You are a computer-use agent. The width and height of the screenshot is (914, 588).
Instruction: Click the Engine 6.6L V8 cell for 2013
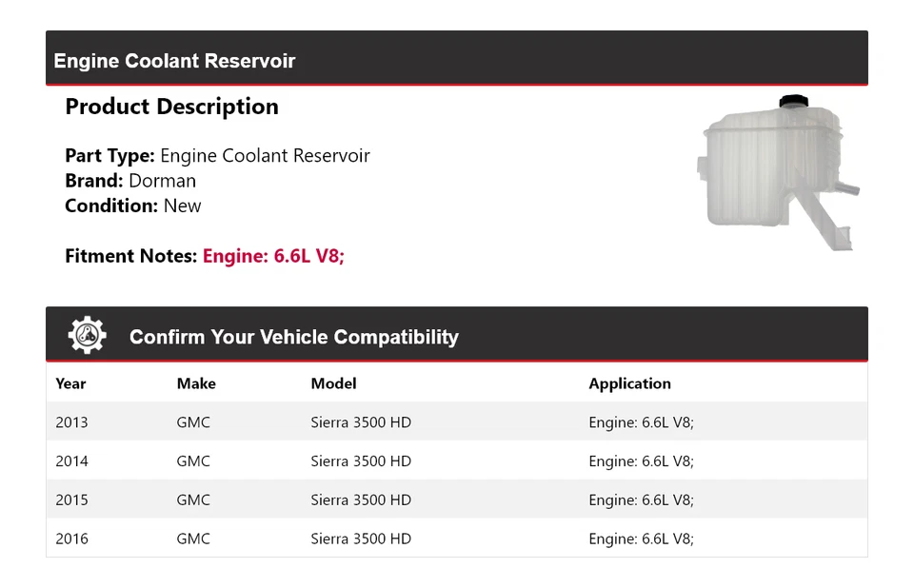point(642,421)
